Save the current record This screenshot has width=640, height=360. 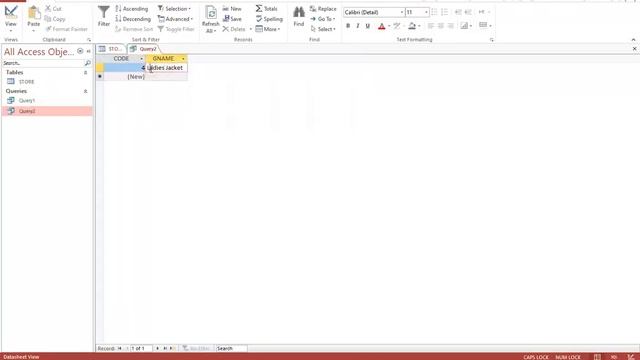click(x=232, y=19)
